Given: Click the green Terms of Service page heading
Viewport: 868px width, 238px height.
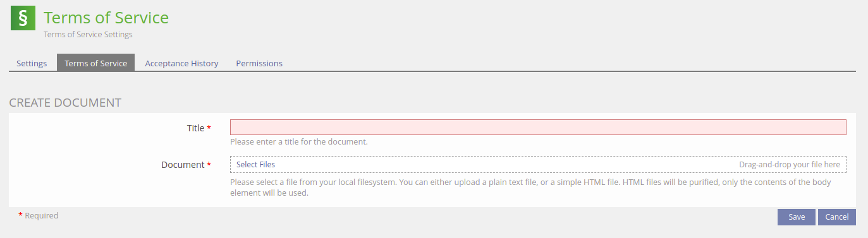Looking at the screenshot, I should tap(106, 17).
